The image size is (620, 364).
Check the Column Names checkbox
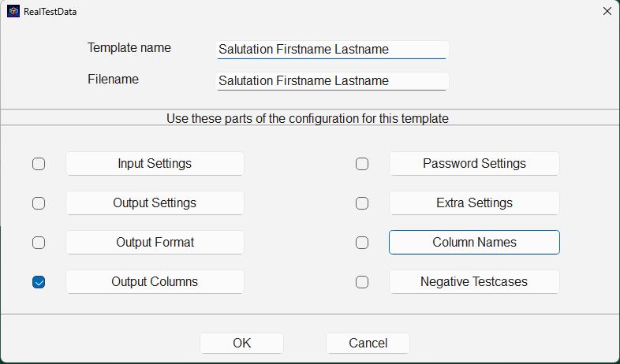tap(362, 243)
